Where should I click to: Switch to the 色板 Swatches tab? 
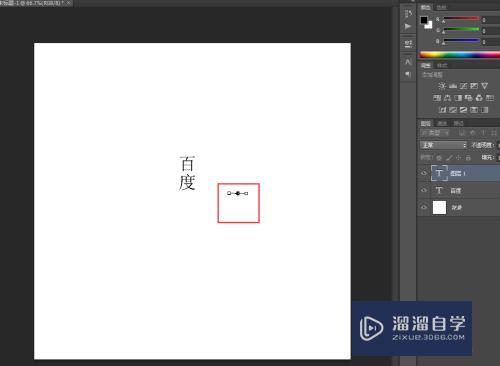point(442,7)
